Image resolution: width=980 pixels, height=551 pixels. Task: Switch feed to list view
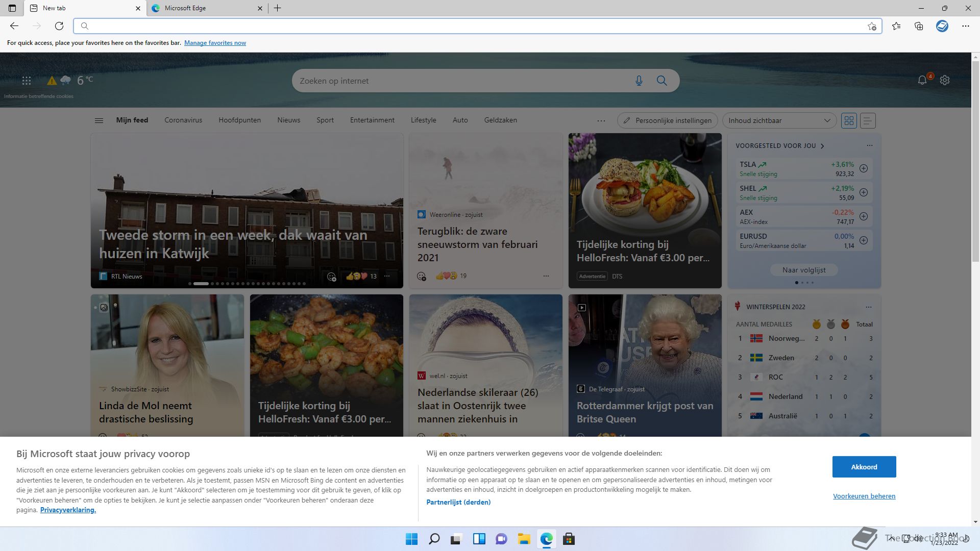coord(868,121)
